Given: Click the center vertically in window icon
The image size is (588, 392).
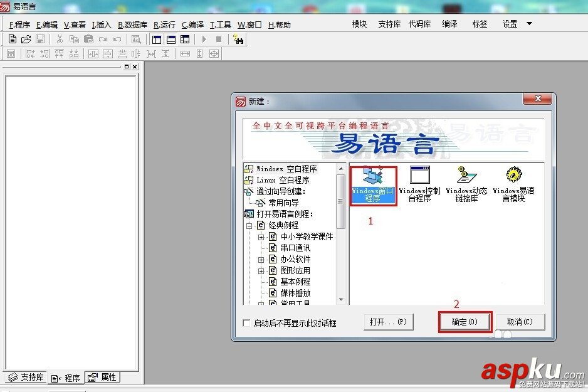Looking at the screenshot, I should pos(108,54).
